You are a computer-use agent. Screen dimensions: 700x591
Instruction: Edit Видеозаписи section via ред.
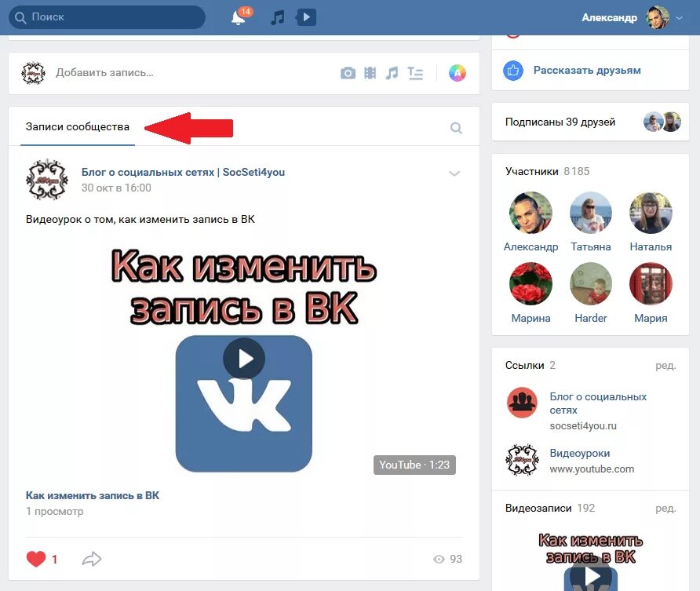pyautogui.click(x=665, y=509)
